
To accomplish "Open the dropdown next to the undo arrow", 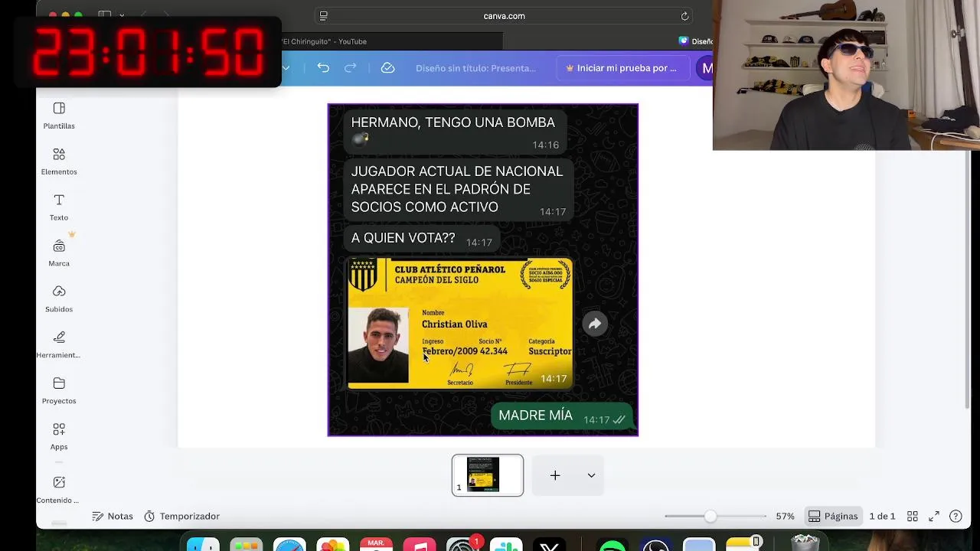I will pos(286,68).
